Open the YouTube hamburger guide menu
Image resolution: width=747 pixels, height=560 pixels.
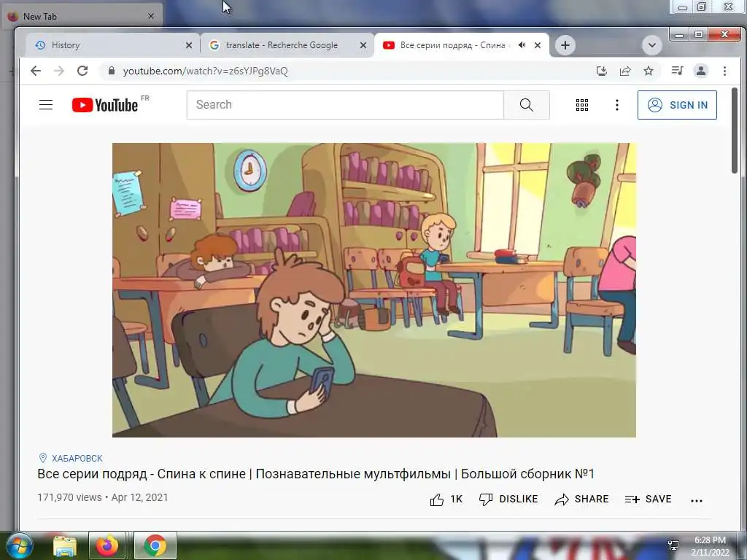46,105
